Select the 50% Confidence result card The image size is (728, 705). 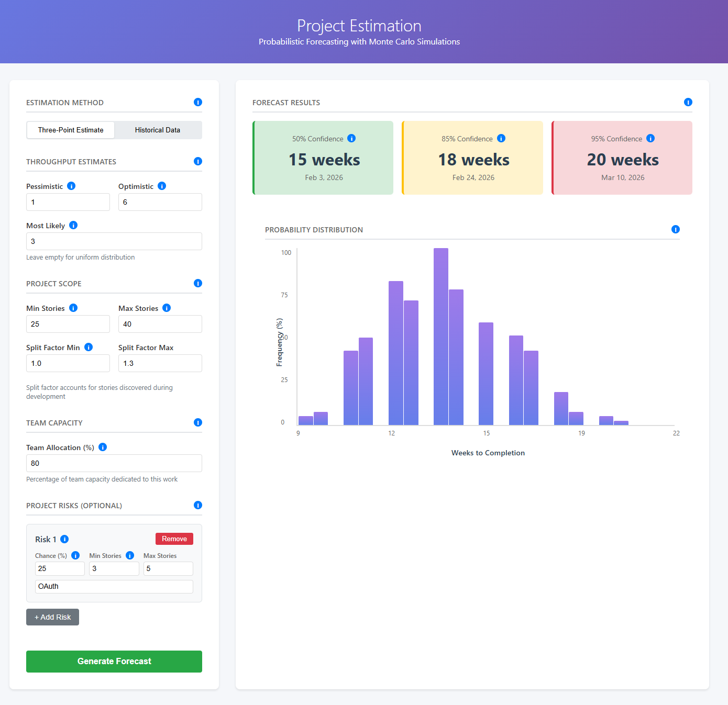click(x=323, y=158)
